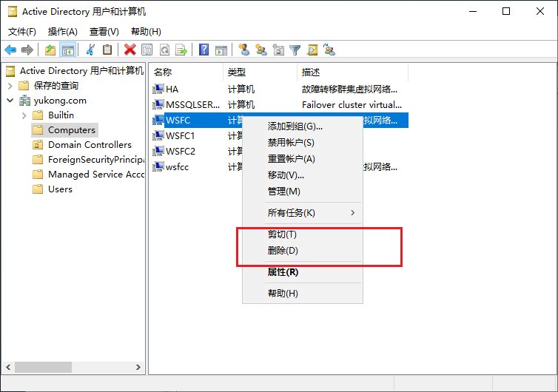Click the red X delete toolbar icon
Screen dimensions: 558x392
pos(130,50)
